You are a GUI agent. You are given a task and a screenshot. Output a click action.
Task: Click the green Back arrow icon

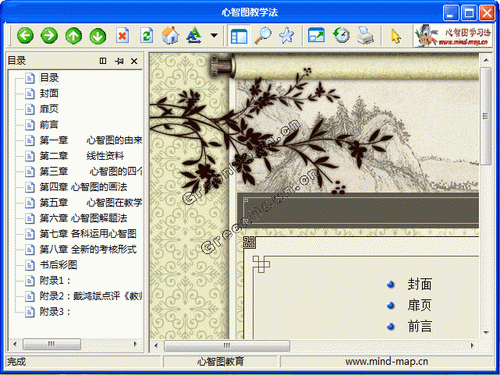(x=25, y=35)
